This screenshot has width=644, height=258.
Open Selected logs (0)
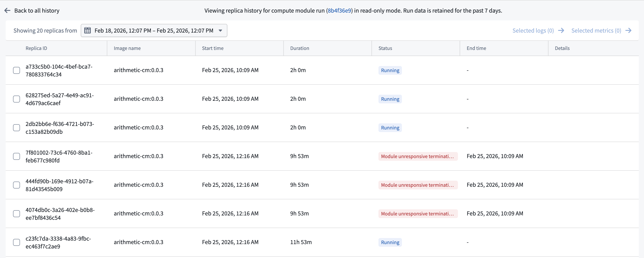pos(533,30)
